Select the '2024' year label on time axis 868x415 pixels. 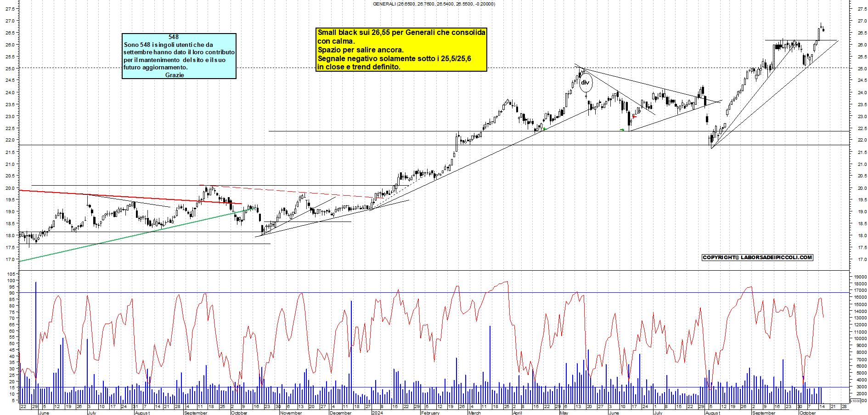coord(377,413)
